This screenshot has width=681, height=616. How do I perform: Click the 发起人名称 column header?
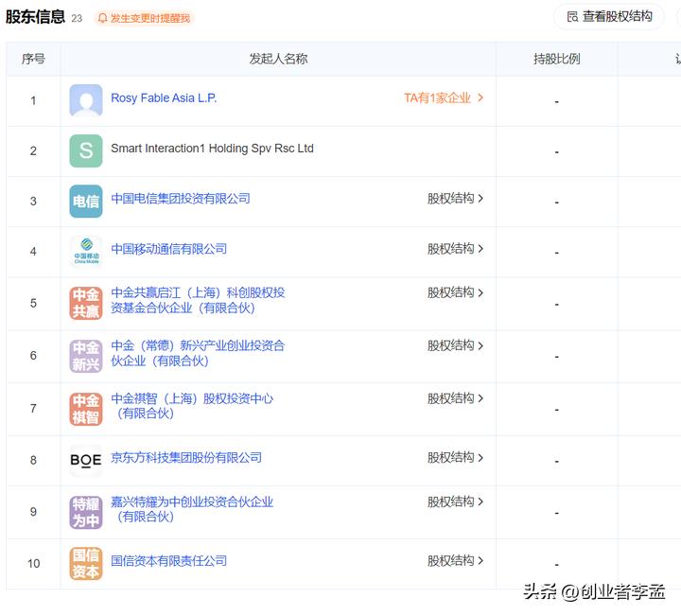click(278, 59)
